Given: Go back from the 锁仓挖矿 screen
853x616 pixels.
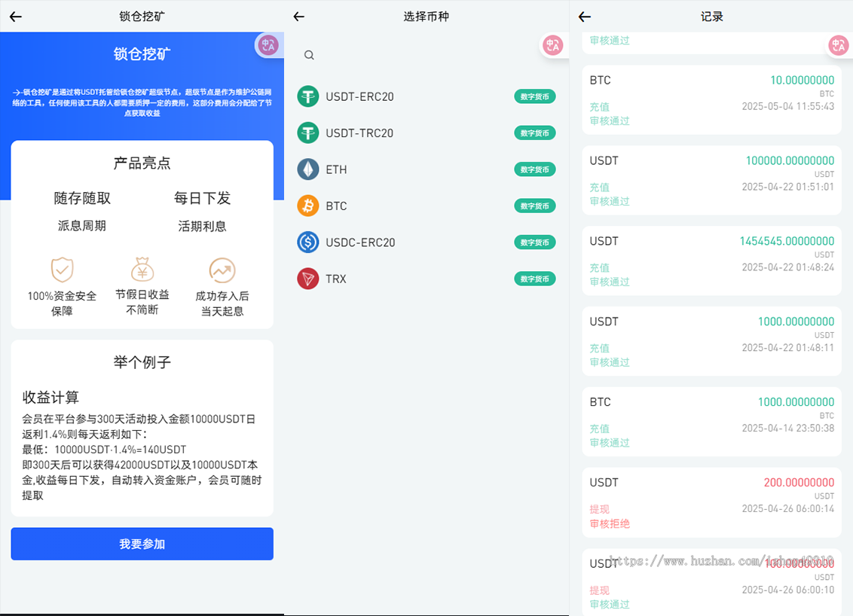Looking at the screenshot, I should (x=16, y=17).
